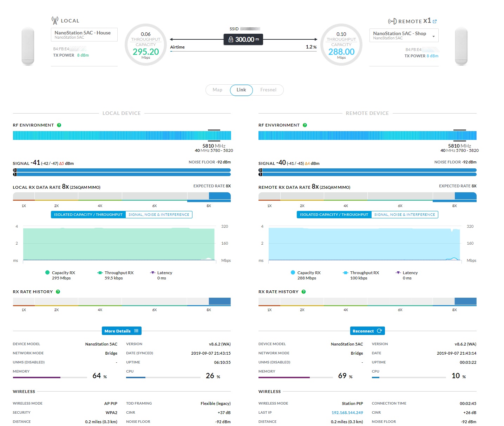The height and width of the screenshot is (426, 504).
Task: Open remote device in new window icon
Action: click(435, 21)
